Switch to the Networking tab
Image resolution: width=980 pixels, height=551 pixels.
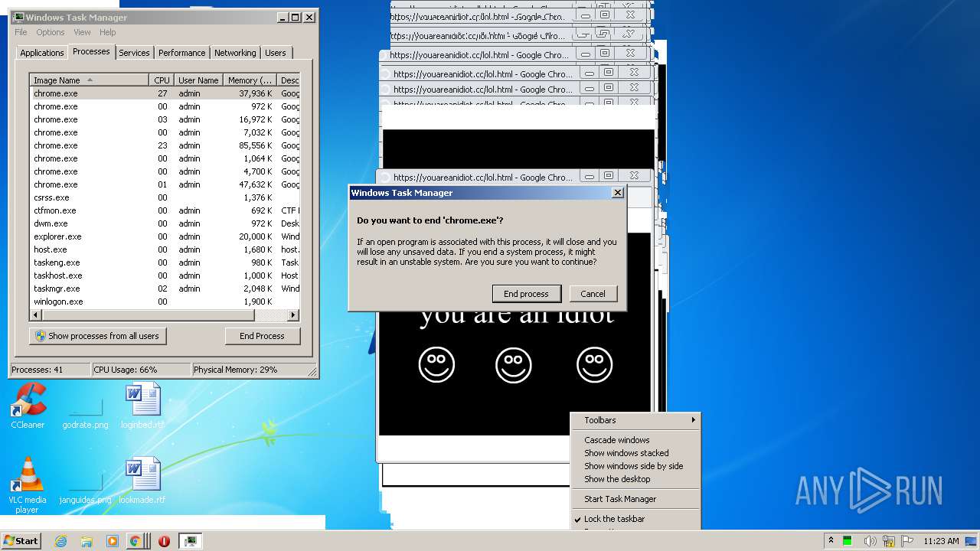pos(235,53)
